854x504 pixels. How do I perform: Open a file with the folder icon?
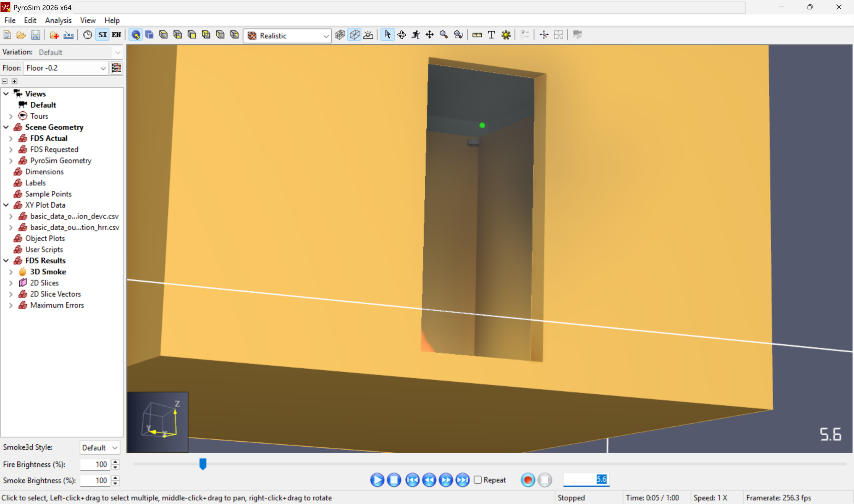coord(21,35)
